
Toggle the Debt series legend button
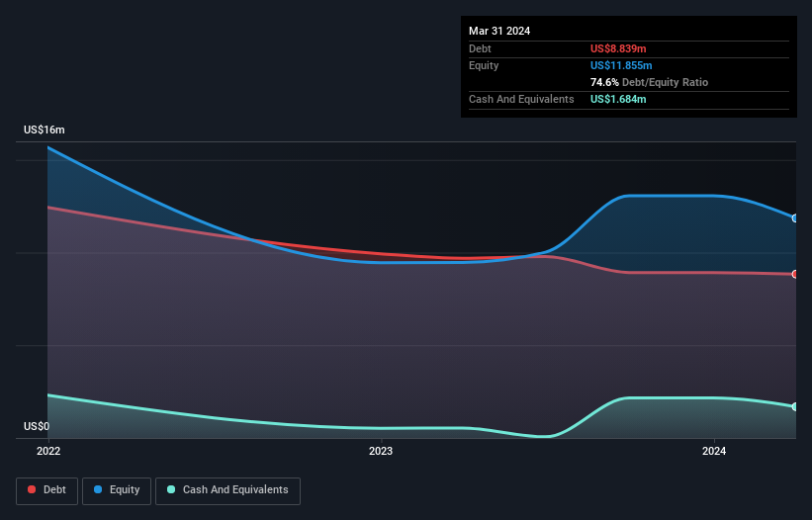[x=46, y=490]
